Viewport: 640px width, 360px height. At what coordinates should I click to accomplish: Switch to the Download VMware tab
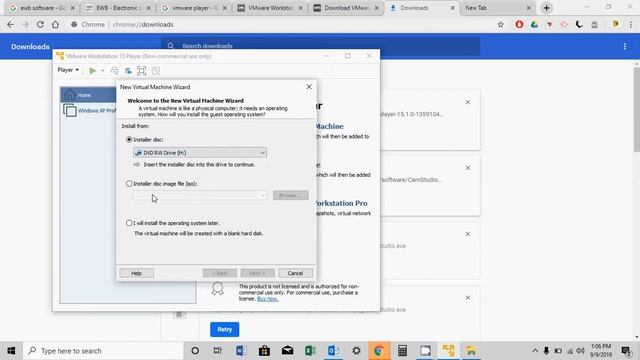[x=346, y=8]
